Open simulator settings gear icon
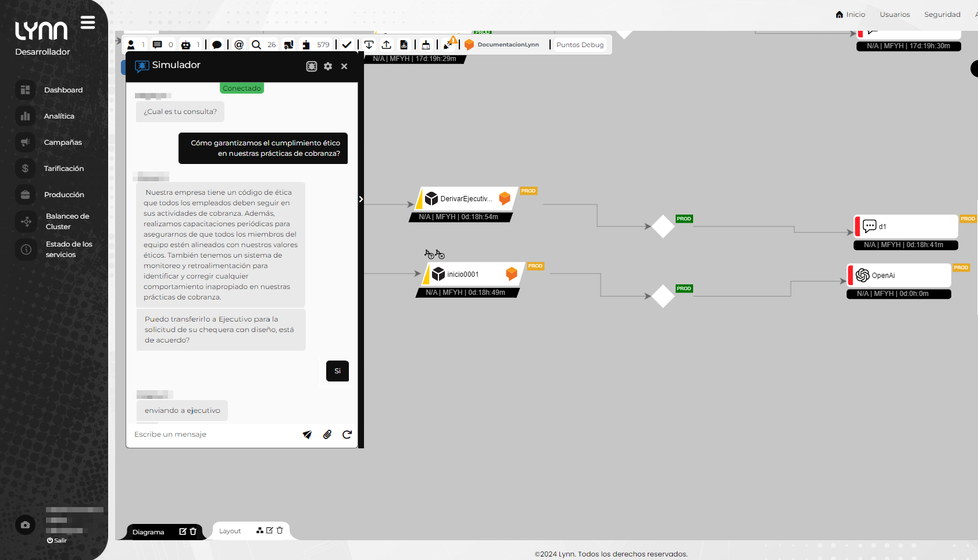Screen dimensions: 978x560 [328, 66]
